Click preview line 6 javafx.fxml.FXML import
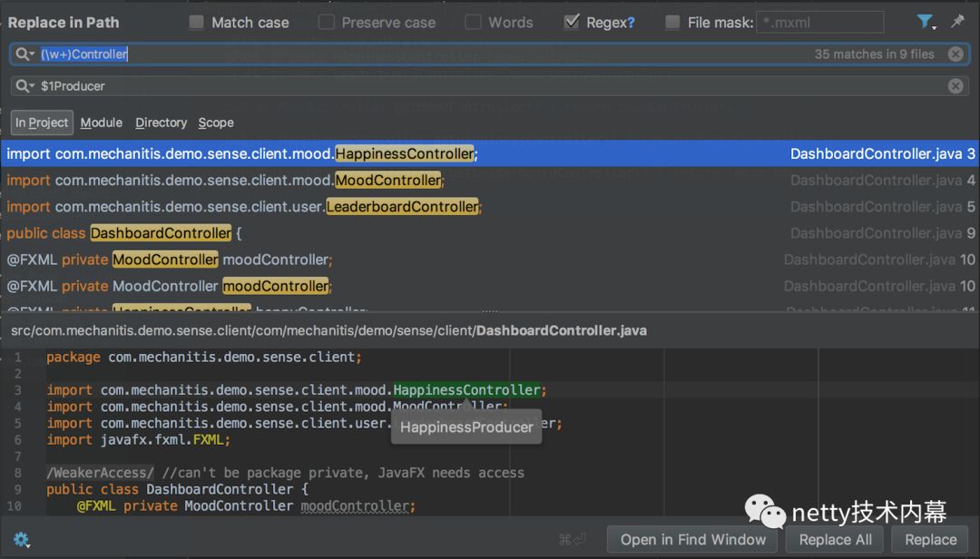This screenshot has width=980, height=559. (x=138, y=439)
